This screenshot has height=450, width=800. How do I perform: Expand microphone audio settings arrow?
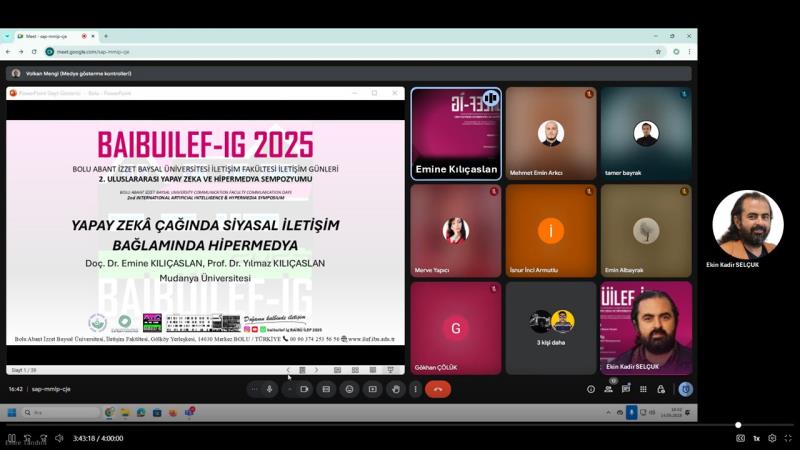(x=255, y=389)
